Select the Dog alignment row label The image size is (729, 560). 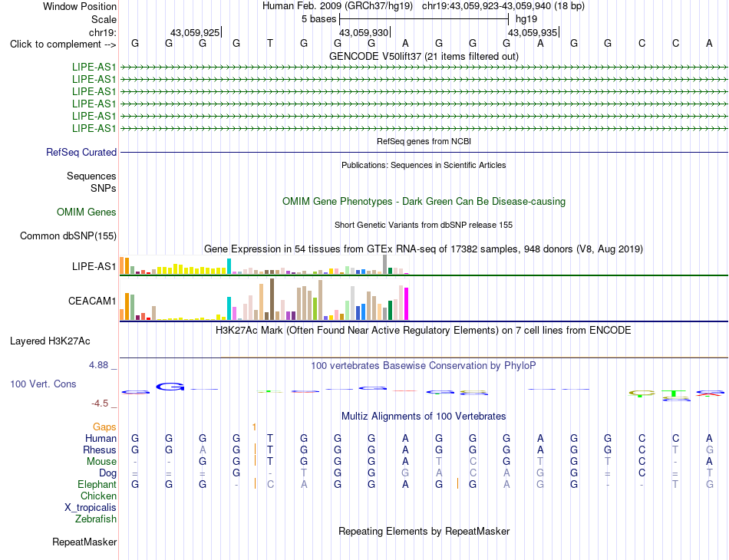(107, 473)
